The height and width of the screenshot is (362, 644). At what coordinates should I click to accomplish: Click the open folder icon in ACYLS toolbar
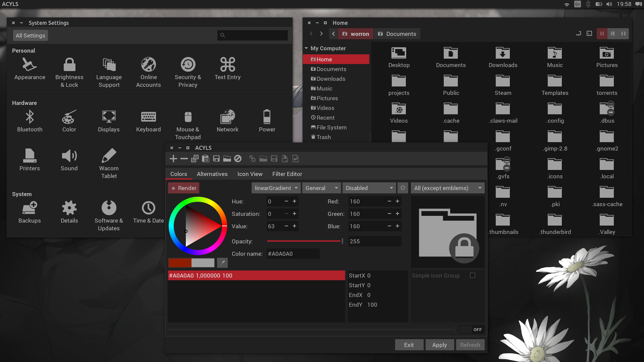coord(227,159)
